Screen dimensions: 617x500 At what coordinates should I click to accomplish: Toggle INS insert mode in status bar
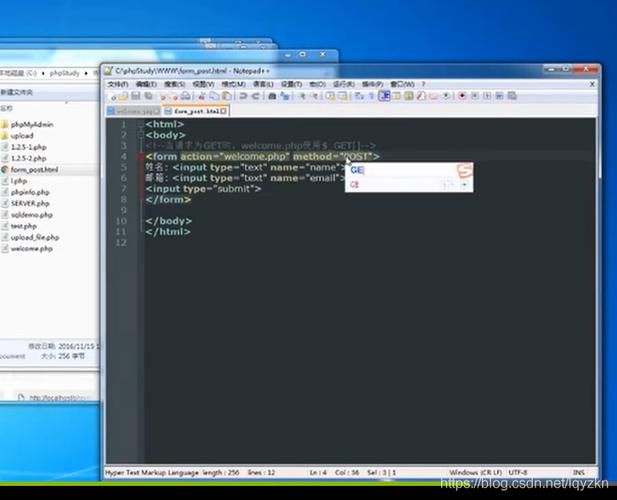[578, 472]
